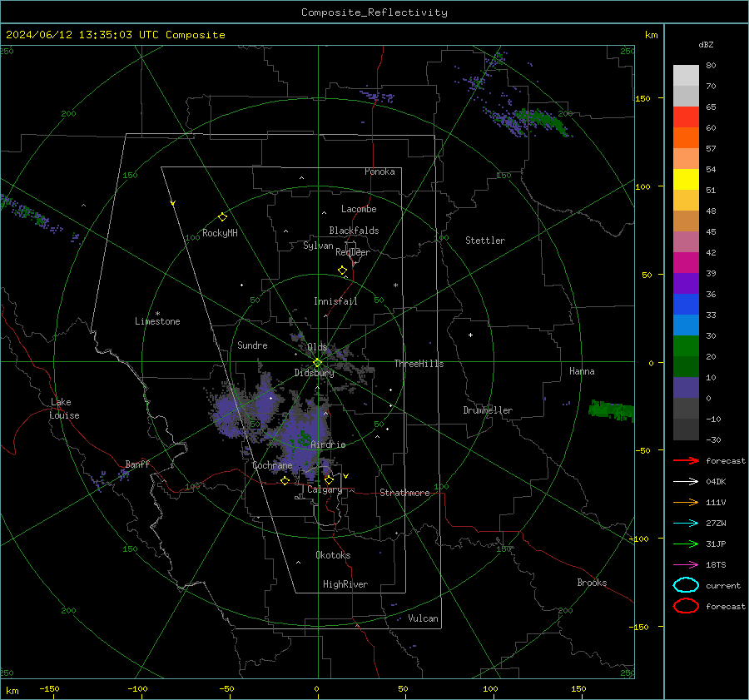Click the 80 dBZ light gray swatch

pyautogui.click(x=686, y=75)
